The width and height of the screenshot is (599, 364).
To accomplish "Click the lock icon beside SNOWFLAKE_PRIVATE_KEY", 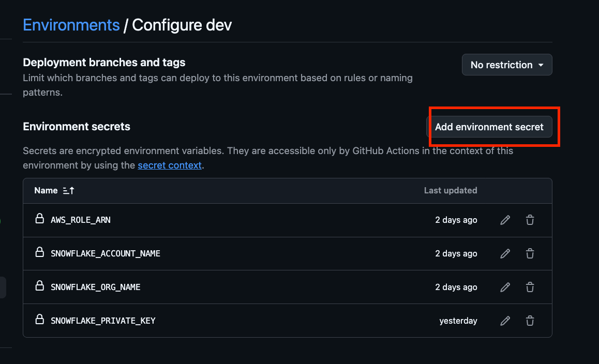I will pyautogui.click(x=39, y=320).
